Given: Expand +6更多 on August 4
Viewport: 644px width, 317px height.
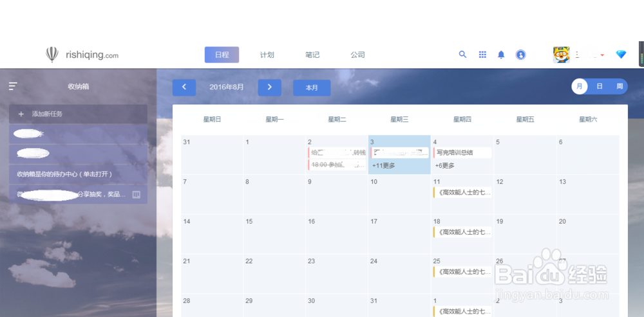Looking at the screenshot, I should 445,166.
